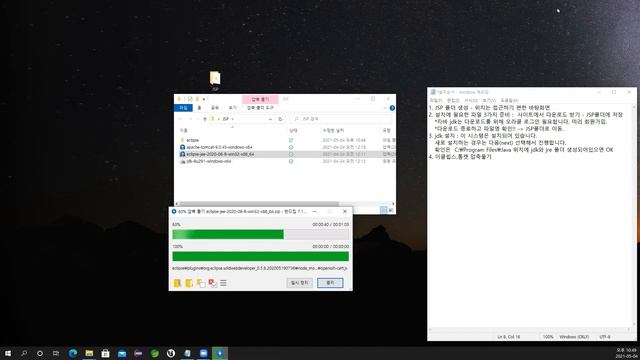Click the pause button in Bandizip dialog

point(300,282)
